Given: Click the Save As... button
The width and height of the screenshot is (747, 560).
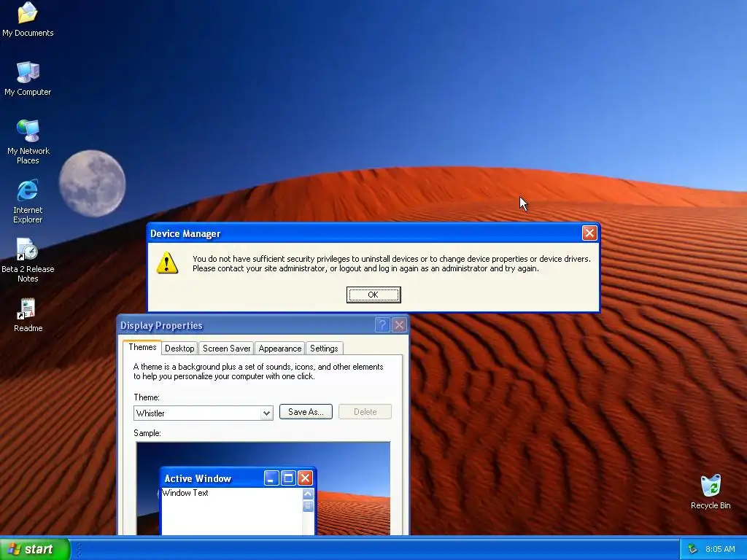Looking at the screenshot, I should point(306,412).
